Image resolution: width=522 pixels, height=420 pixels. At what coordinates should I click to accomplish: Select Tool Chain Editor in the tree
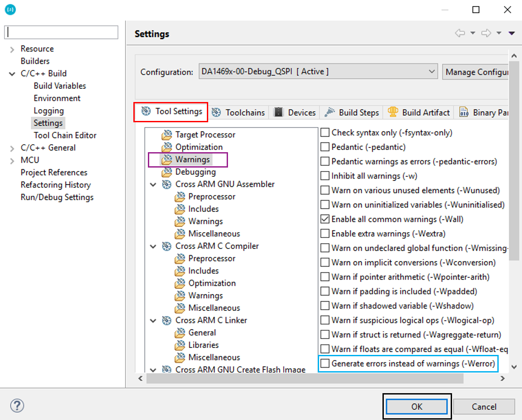[65, 135]
